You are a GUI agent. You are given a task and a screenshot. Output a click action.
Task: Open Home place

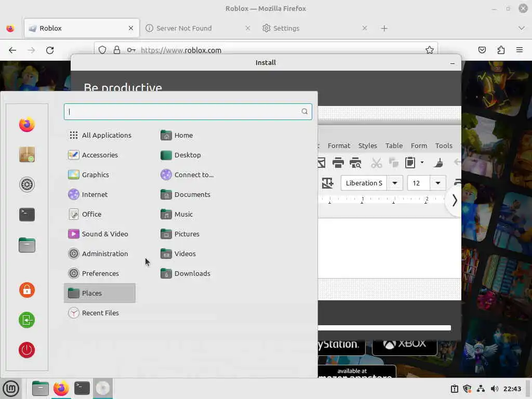click(177, 135)
